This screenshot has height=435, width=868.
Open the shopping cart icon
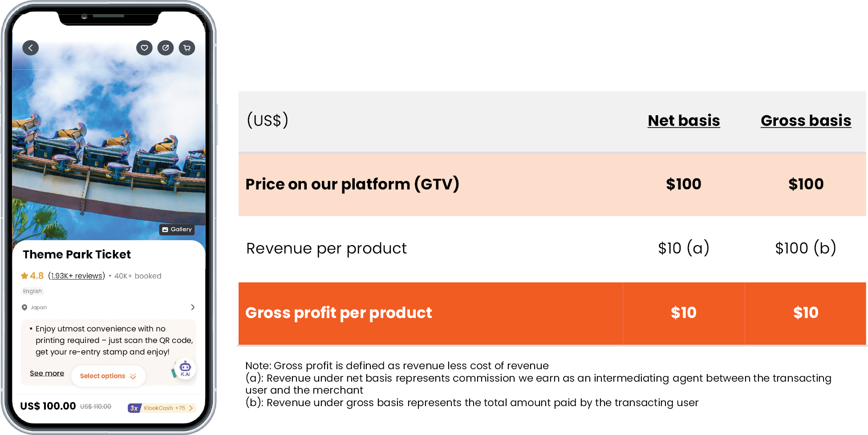coord(187,48)
